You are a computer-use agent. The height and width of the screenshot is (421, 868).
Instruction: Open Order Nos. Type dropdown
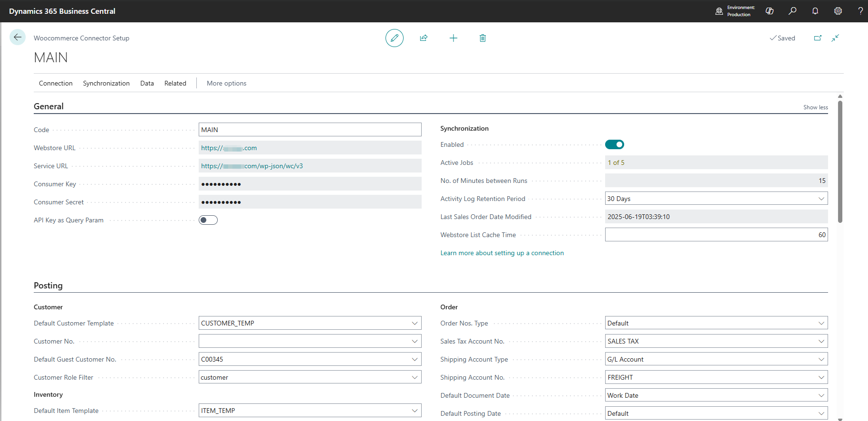click(x=821, y=323)
